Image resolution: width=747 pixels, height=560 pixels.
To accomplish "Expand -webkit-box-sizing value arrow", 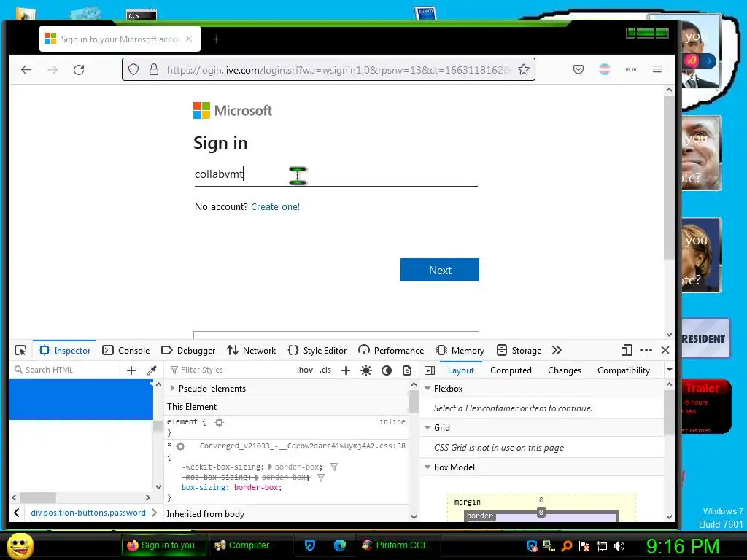I will point(270,467).
